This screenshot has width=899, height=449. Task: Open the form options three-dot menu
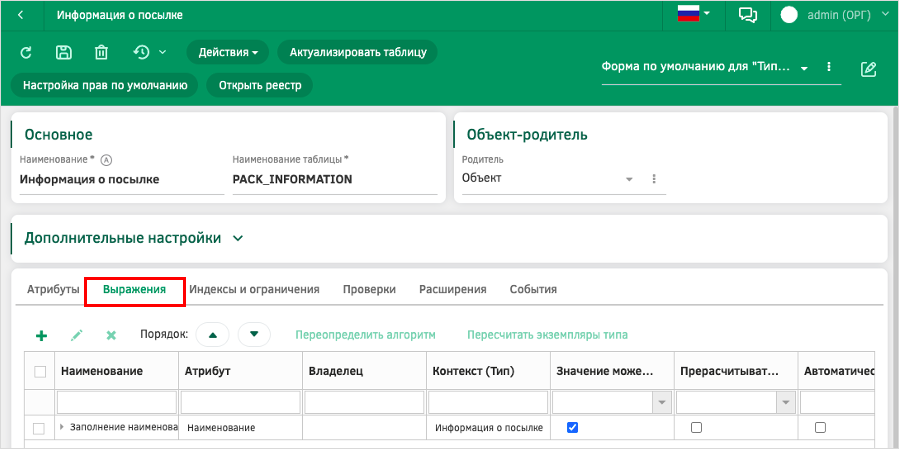[828, 67]
